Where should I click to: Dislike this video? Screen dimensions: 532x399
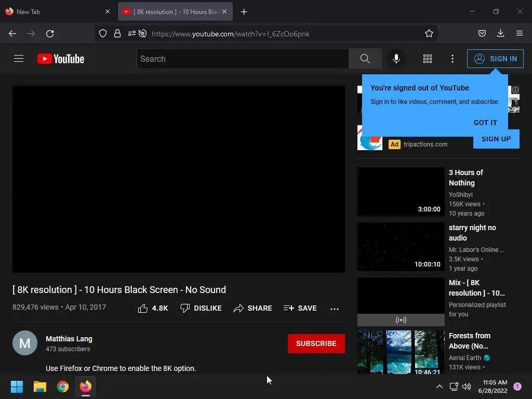201,309
